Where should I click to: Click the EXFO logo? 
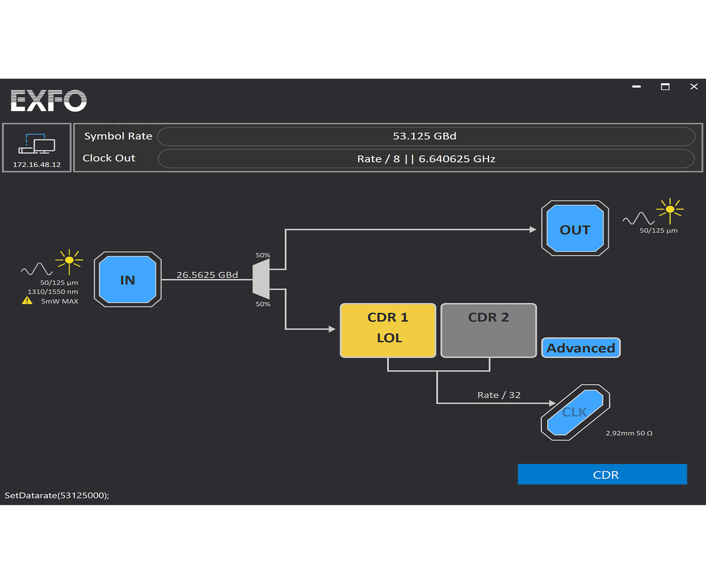point(49,101)
